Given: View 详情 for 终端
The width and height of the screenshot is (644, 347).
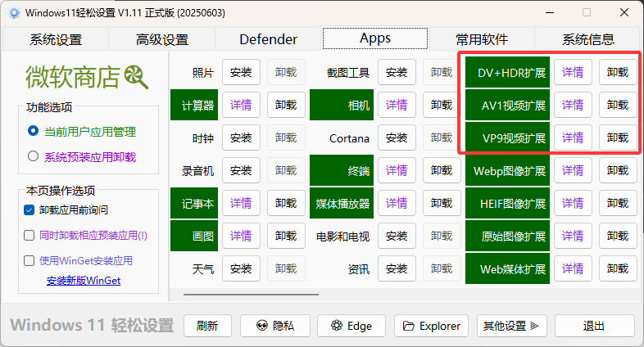Looking at the screenshot, I should 397,170.
